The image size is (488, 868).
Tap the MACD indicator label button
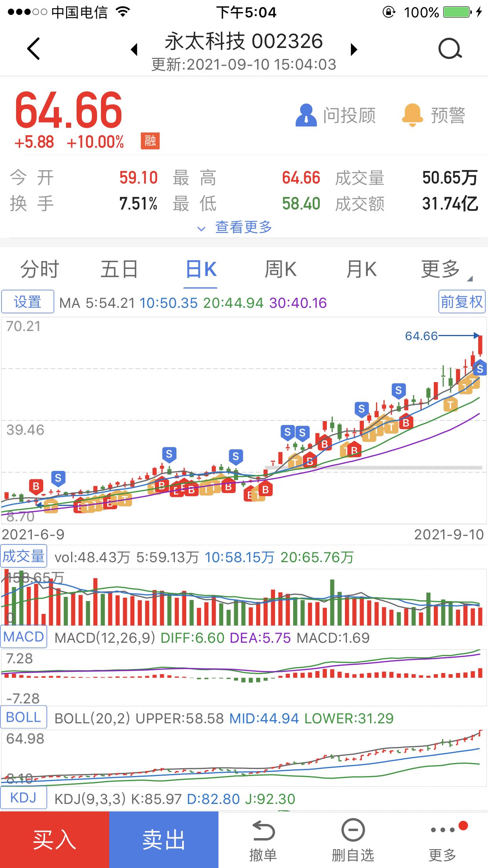point(24,636)
